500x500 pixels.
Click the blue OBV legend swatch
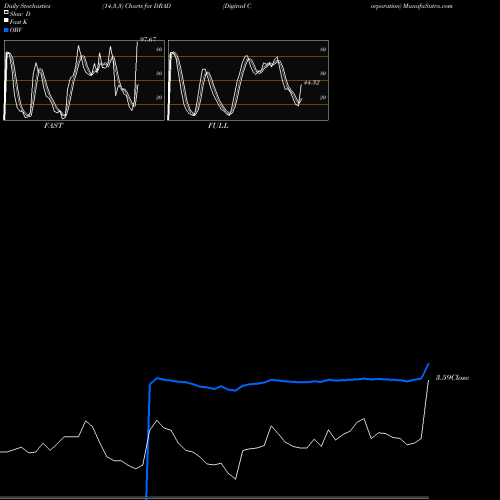pyautogui.click(x=6, y=30)
